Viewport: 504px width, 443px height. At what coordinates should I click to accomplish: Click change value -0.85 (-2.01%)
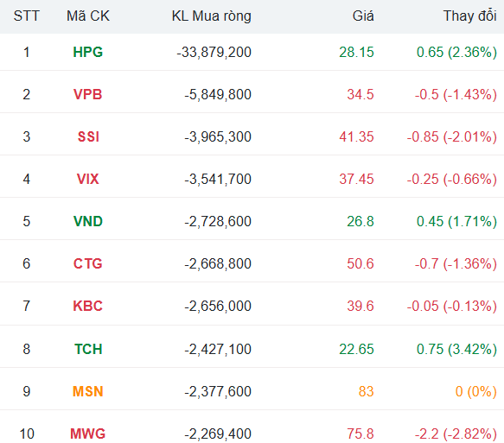click(452, 136)
